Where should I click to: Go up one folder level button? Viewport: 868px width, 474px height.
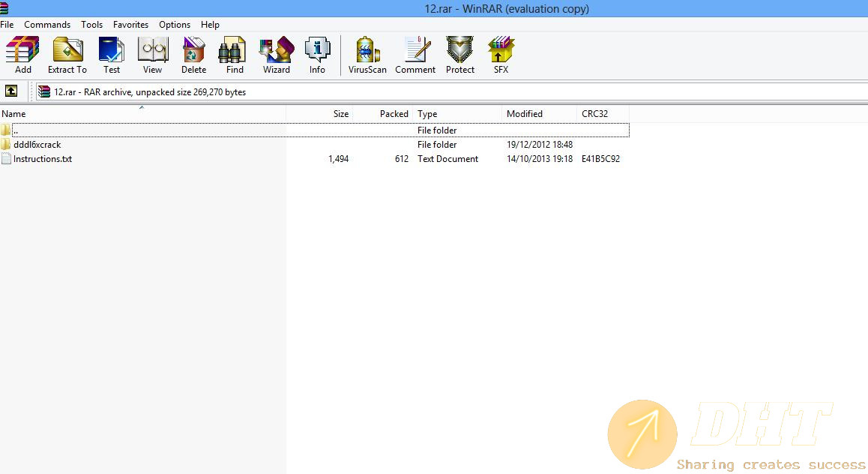11,91
